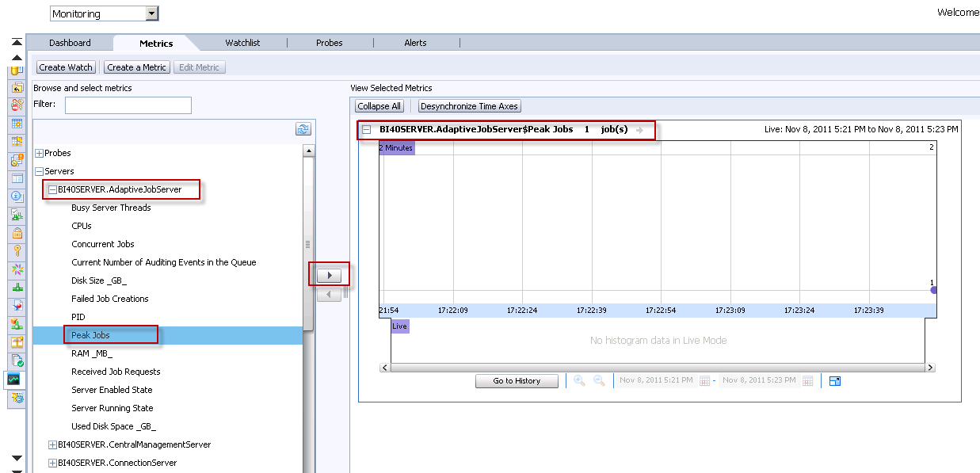This screenshot has width=980, height=473.
Task: Click the metrics tree vertical scrollbar thumb
Action: 309,245
